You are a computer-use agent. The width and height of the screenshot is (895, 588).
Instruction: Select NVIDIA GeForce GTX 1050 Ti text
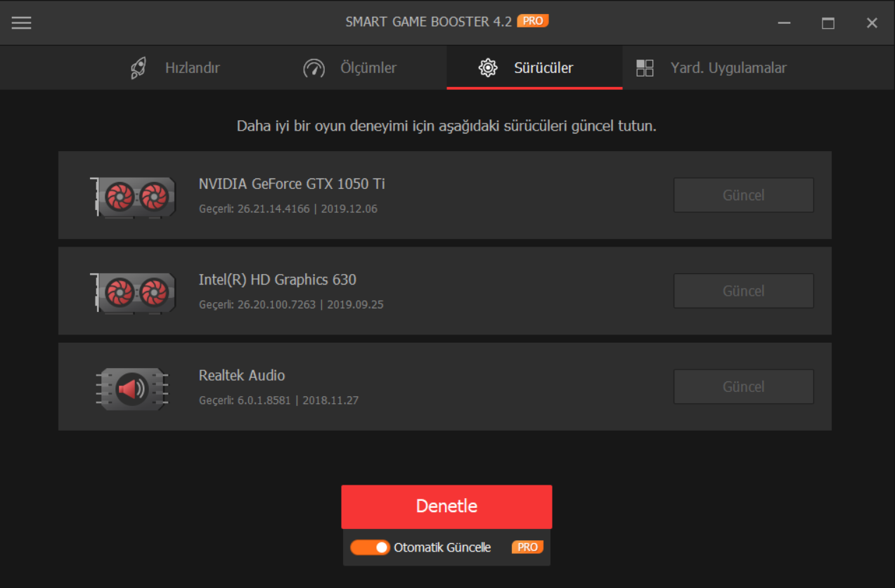[292, 184]
